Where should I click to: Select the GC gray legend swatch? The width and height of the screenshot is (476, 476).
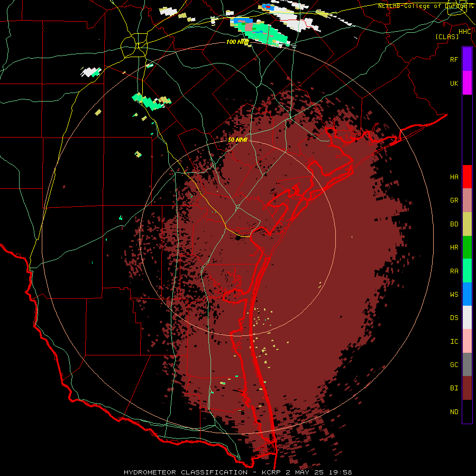tap(467, 364)
